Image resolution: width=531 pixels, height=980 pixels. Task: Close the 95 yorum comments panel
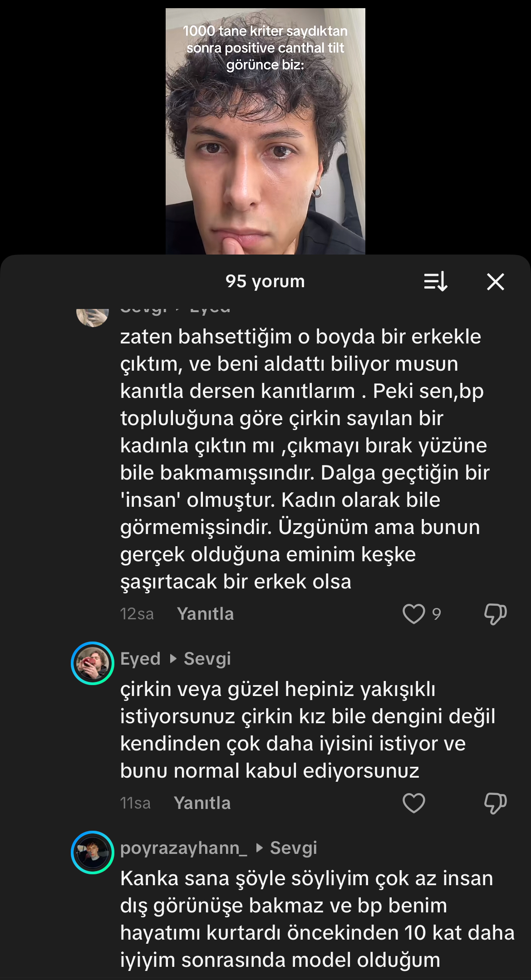click(496, 282)
